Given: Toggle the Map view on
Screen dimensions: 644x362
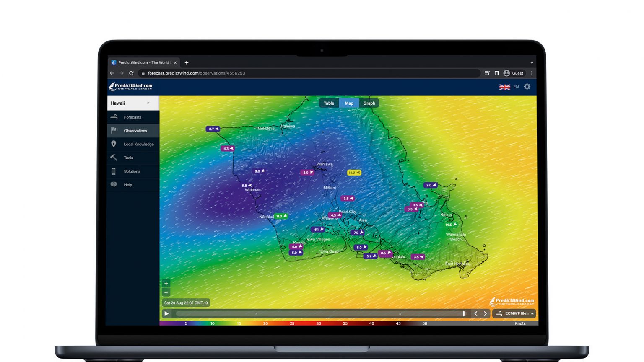Looking at the screenshot, I should [349, 103].
